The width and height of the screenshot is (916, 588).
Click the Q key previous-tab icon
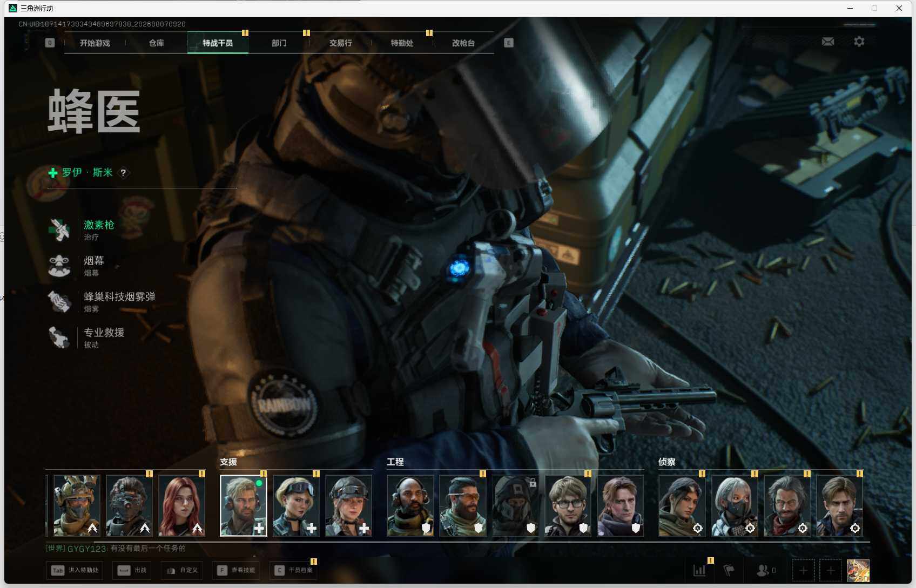point(50,43)
